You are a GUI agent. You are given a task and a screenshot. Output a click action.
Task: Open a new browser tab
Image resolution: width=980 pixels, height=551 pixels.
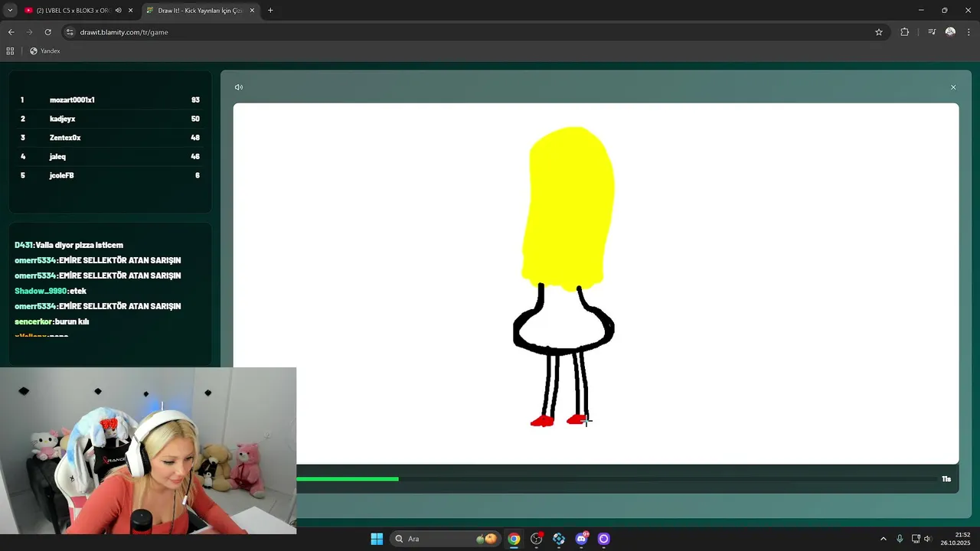(270, 11)
